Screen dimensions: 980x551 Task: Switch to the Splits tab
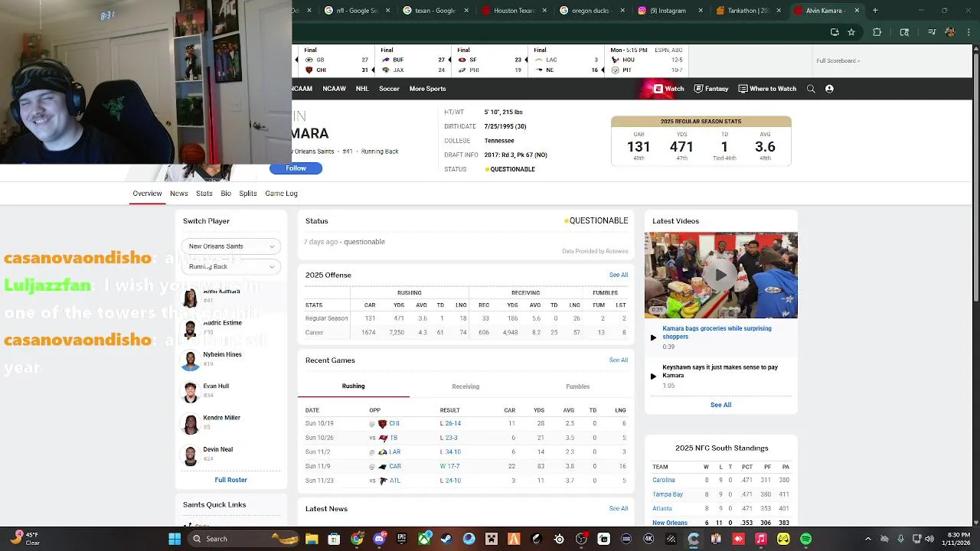click(x=248, y=194)
